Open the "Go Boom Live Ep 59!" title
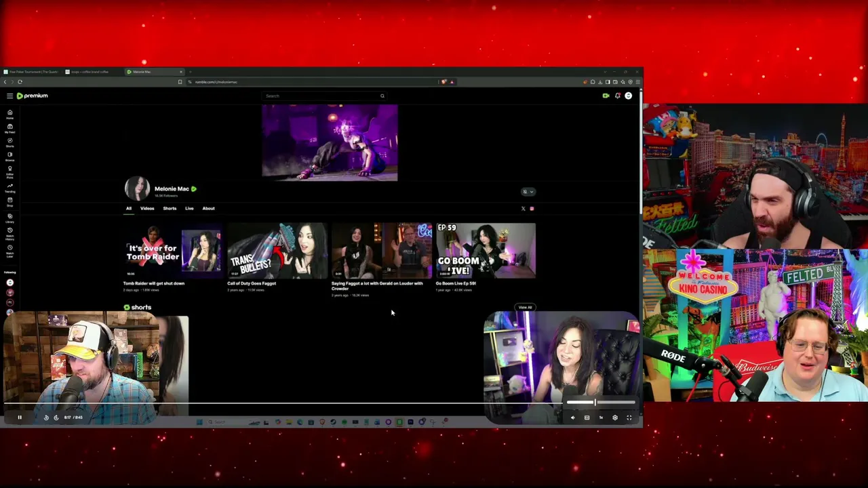 tap(456, 283)
